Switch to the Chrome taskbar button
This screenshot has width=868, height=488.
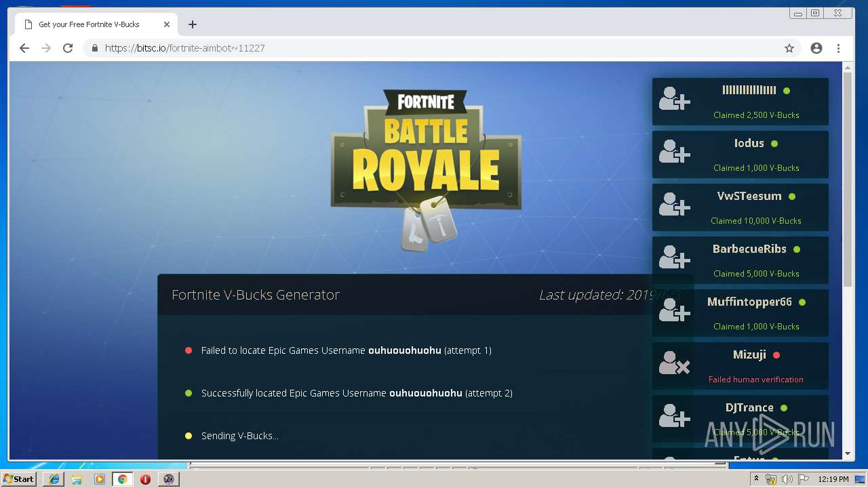[x=123, y=479]
